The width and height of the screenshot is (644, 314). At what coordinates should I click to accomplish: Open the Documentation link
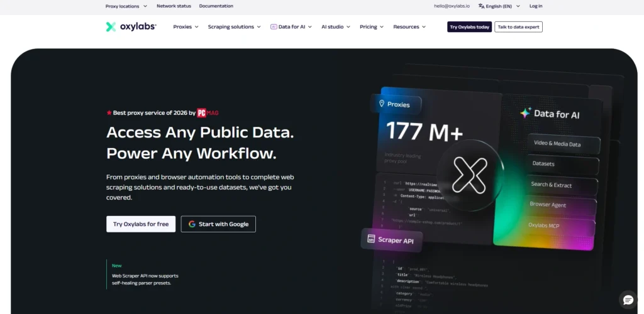[216, 6]
